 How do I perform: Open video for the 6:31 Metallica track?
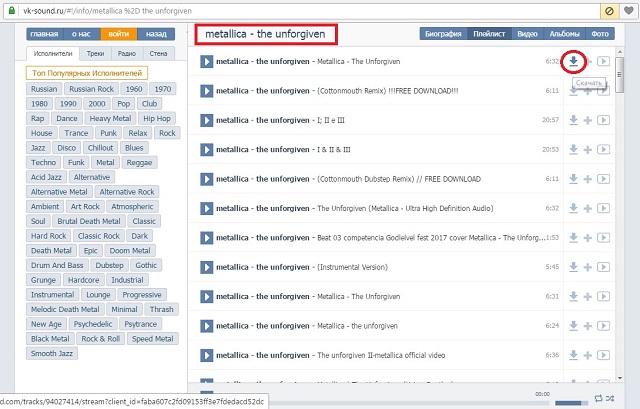pyautogui.click(x=603, y=296)
